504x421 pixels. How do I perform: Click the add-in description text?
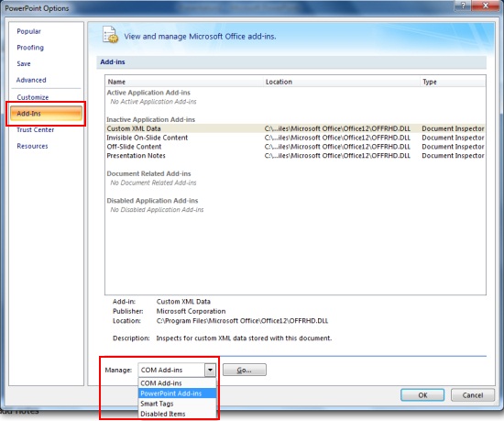click(244, 338)
